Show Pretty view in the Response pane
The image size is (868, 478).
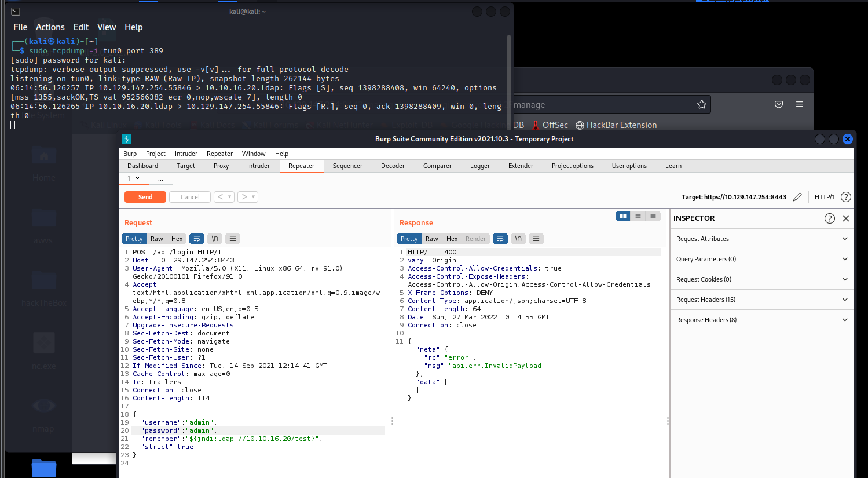pyautogui.click(x=409, y=239)
